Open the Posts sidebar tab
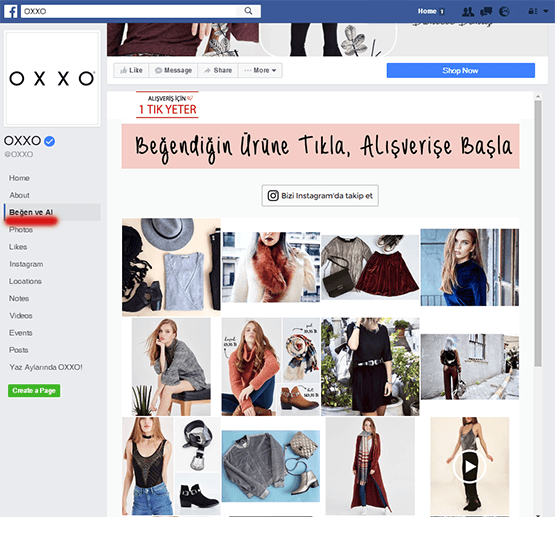The width and height of the screenshot is (555, 555). tap(18, 350)
